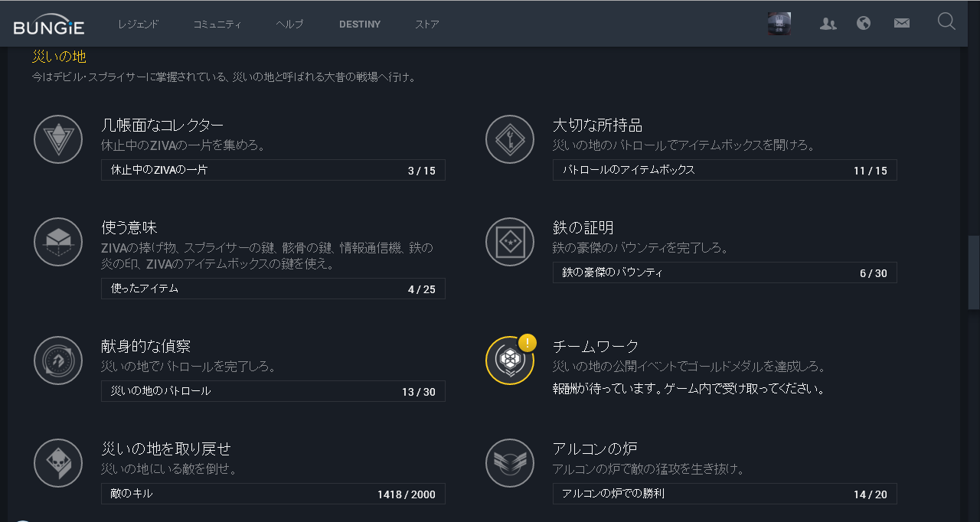
Task: Click the globe language icon
Action: point(864,23)
